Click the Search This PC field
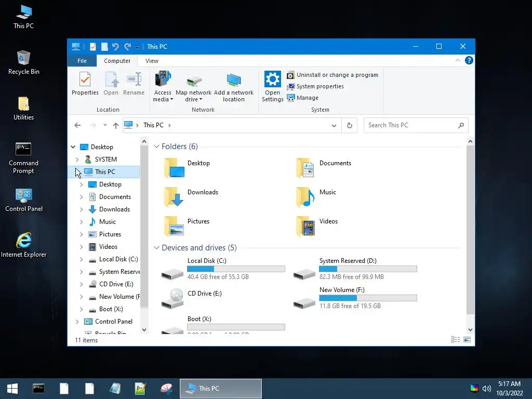The height and width of the screenshot is (399, 532). (416, 125)
